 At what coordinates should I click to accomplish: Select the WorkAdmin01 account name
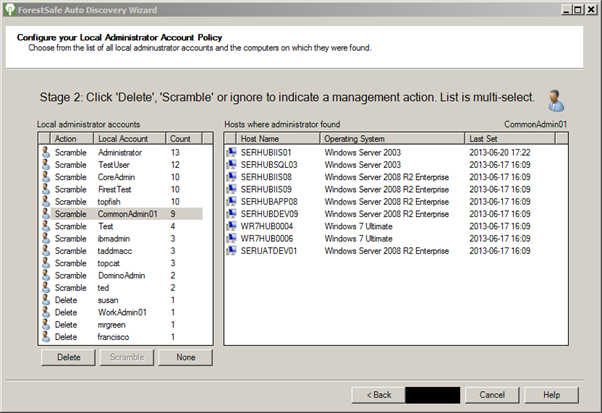click(122, 312)
